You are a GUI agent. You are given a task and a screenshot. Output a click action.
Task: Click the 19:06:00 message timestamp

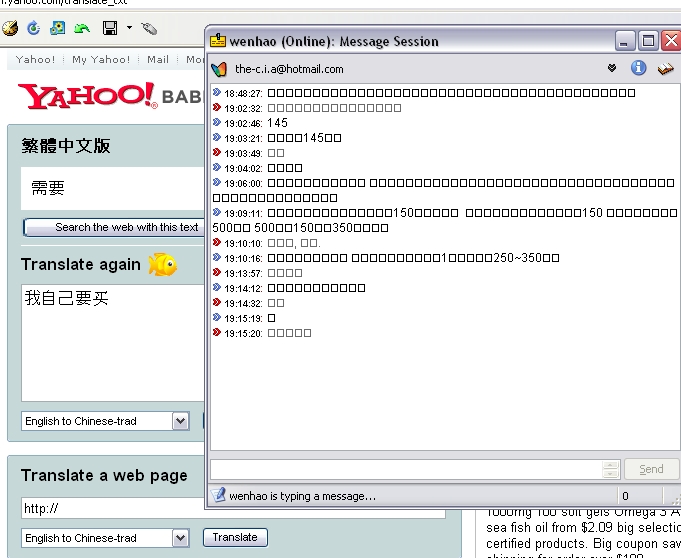pyautogui.click(x=243, y=184)
